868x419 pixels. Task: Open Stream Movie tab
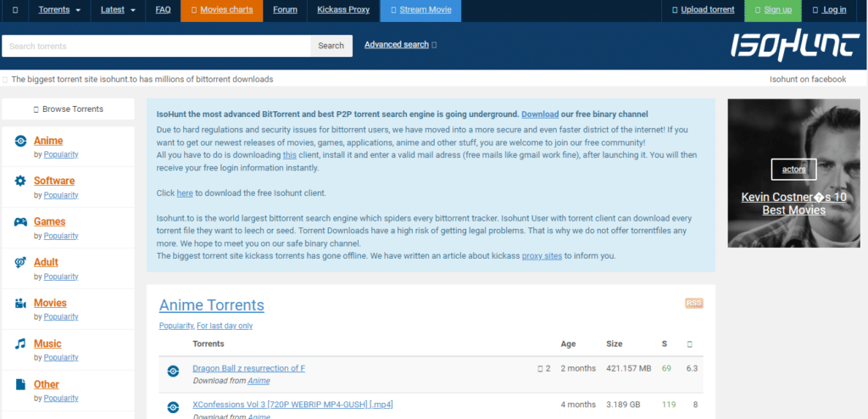pyautogui.click(x=420, y=10)
